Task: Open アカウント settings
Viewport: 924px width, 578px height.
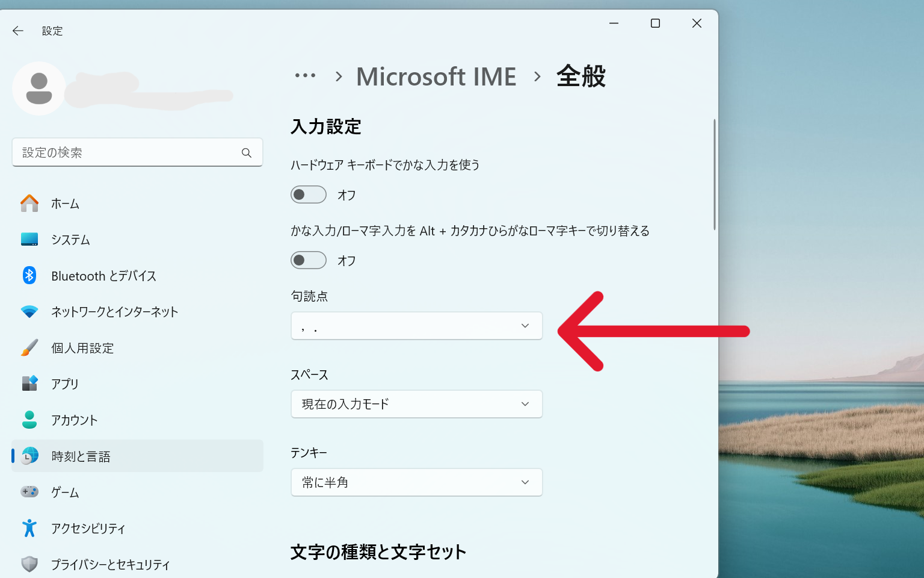Action: pyautogui.click(x=138, y=420)
